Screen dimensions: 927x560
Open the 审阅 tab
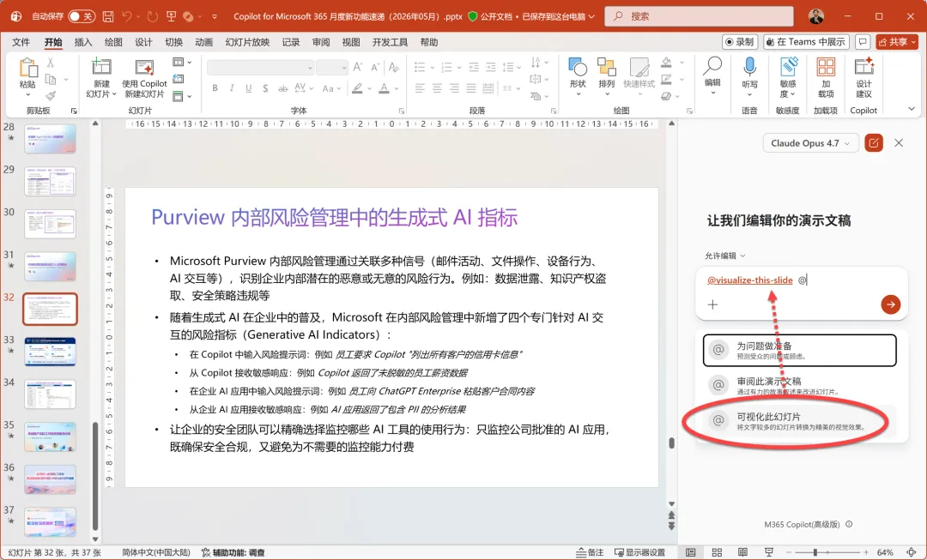321,42
